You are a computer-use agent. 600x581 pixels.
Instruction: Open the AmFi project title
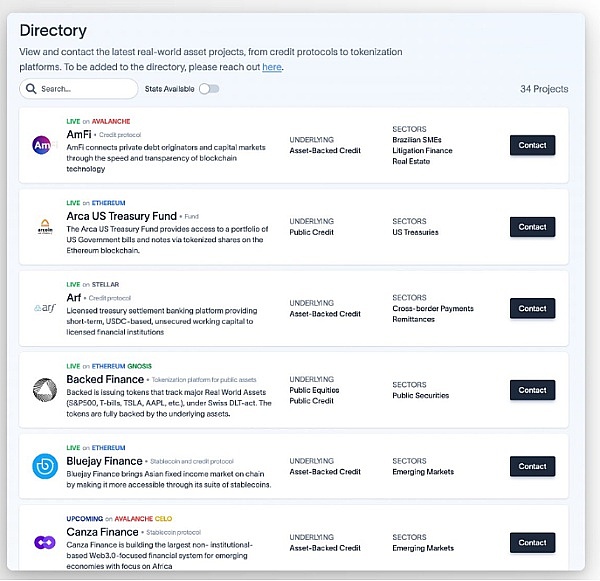79,133
